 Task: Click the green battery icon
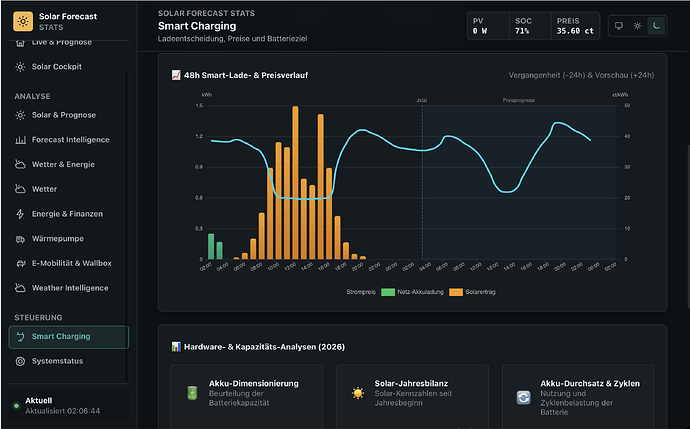192,393
